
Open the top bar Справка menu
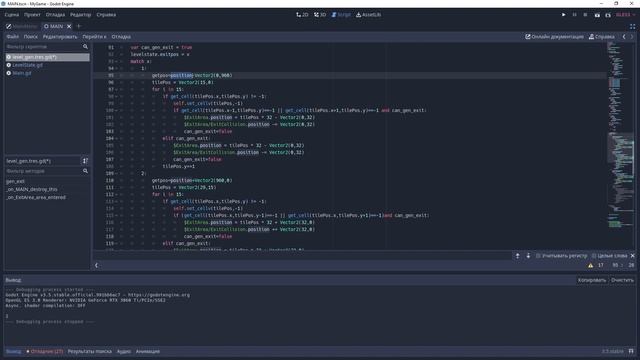[106, 15]
